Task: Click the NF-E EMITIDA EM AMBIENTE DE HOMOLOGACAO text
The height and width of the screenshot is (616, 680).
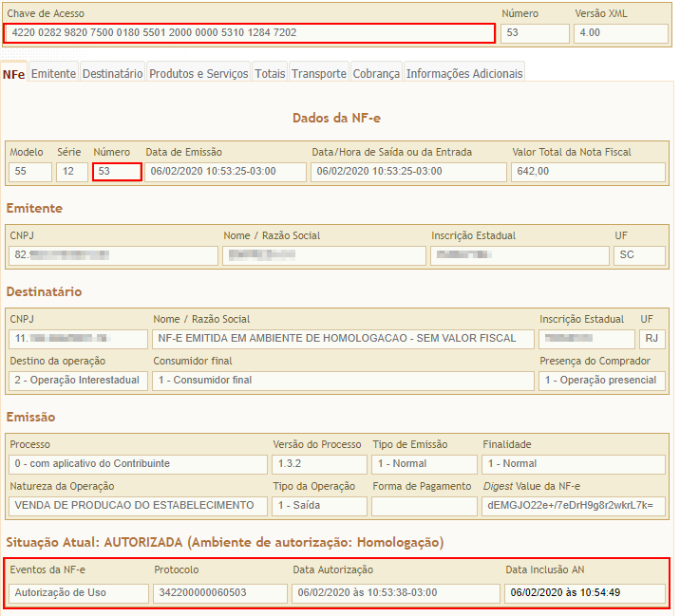Action: [x=337, y=338]
